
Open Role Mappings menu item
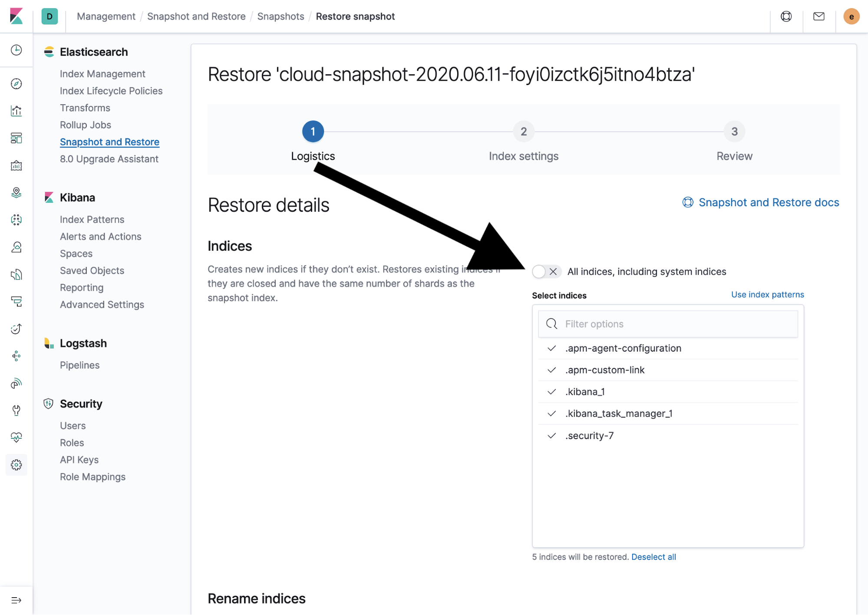92,477
